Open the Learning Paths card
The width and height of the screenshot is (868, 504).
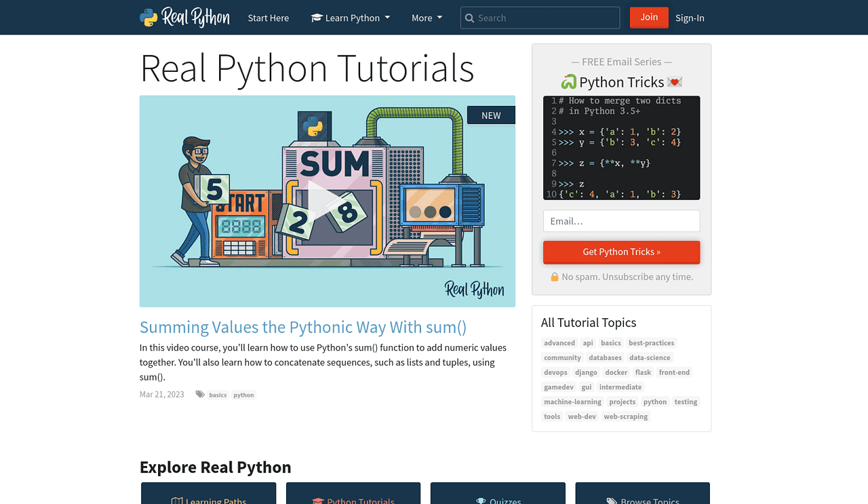[x=209, y=493]
